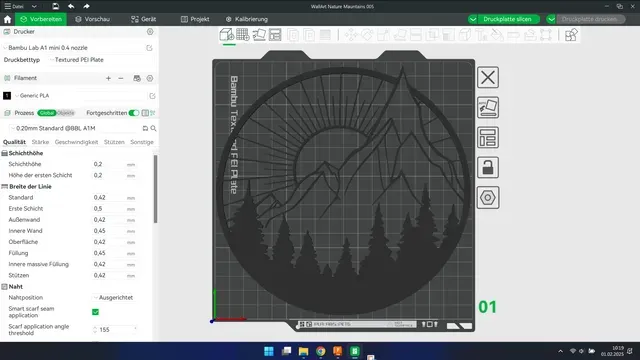Add a filament with the plus icon
Image resolution: width=640 pixels, height=360 pixels.
tap(108, 78)
